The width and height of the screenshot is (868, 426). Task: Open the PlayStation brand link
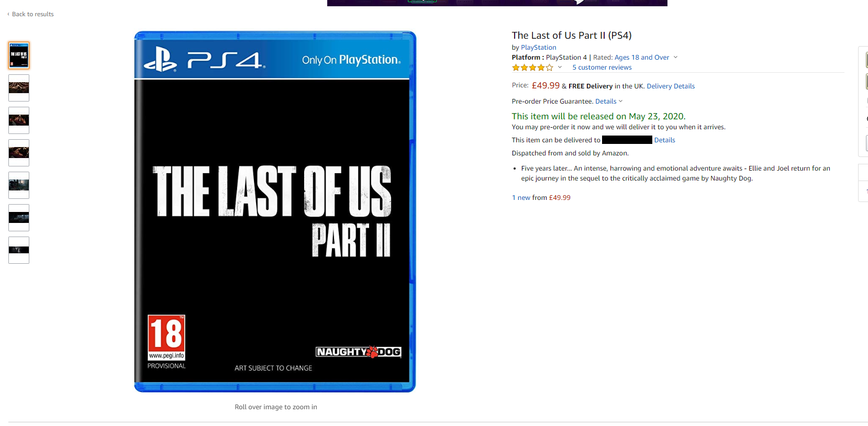click(x=538, y=48)
